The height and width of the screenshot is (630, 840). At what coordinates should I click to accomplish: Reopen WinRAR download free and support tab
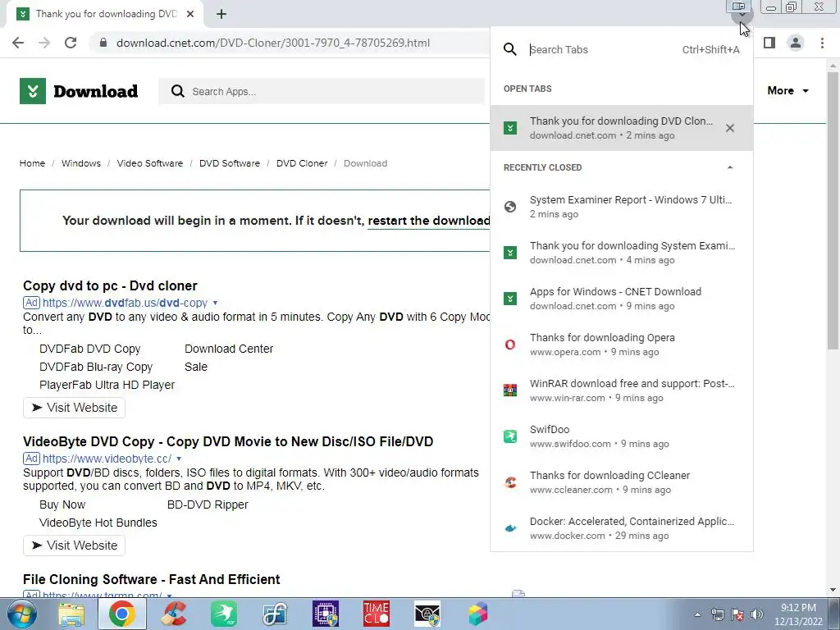[622, 390]
